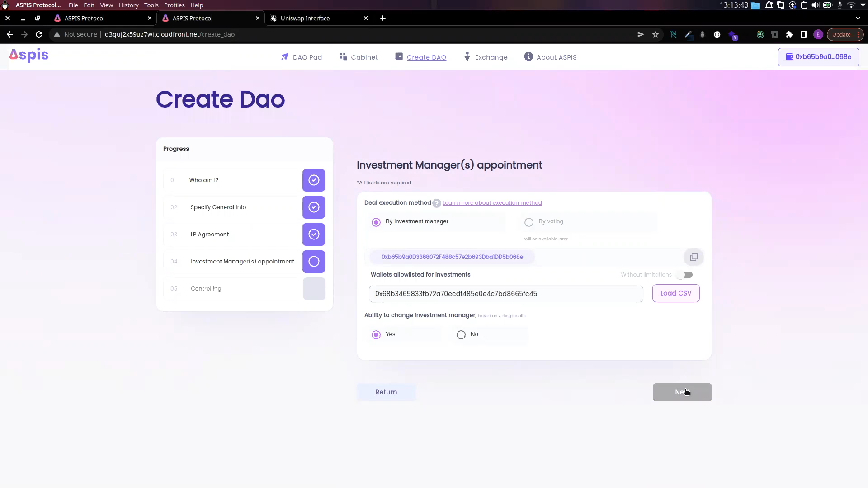This screenshot has width=868, height=488.
Task: Open DAO Pad page
Action: click(x=302, y=57)
